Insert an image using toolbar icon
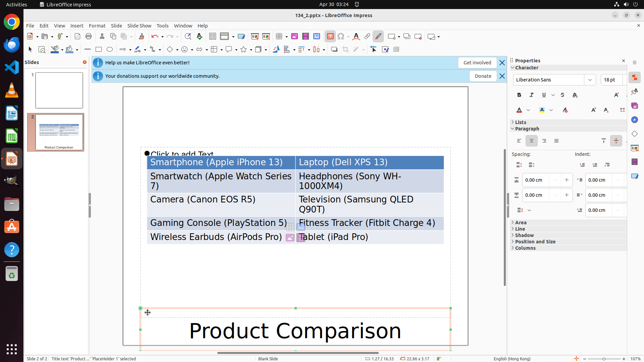This screenshot has height=362, width=644. pyautogui.click(x=294, y=37)
